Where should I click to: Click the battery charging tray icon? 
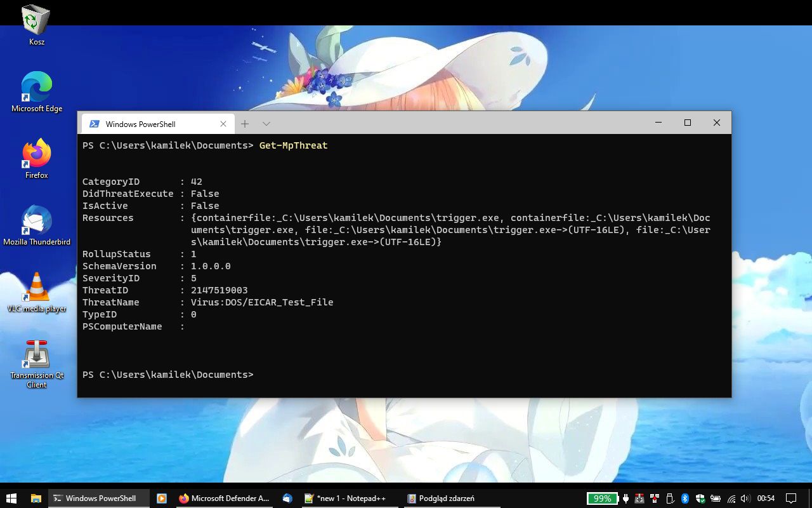(716, 498)
